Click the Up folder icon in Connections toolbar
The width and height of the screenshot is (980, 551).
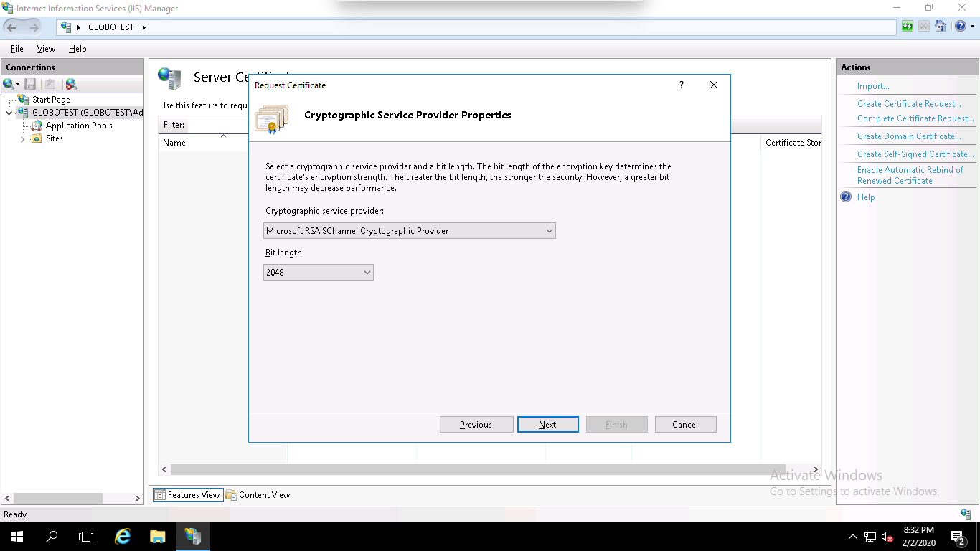pos(50,84)
